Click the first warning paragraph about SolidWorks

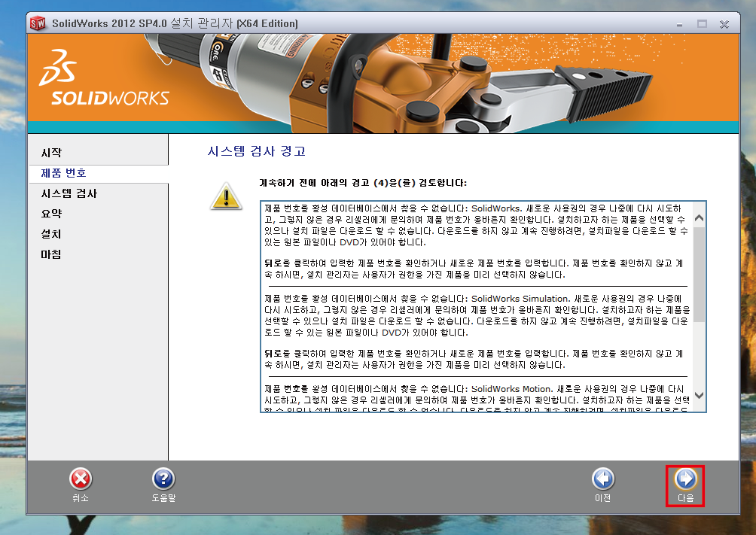[x=476, y=225]
